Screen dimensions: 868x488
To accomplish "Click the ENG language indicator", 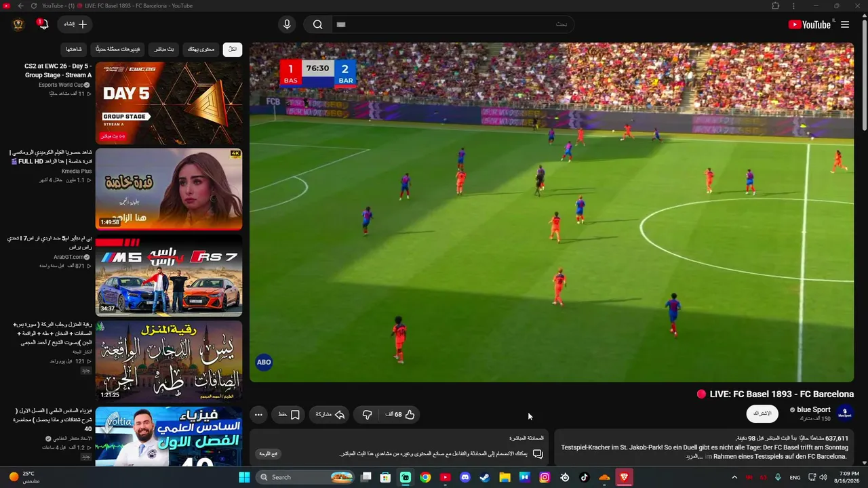I will [x=795, y=477].
